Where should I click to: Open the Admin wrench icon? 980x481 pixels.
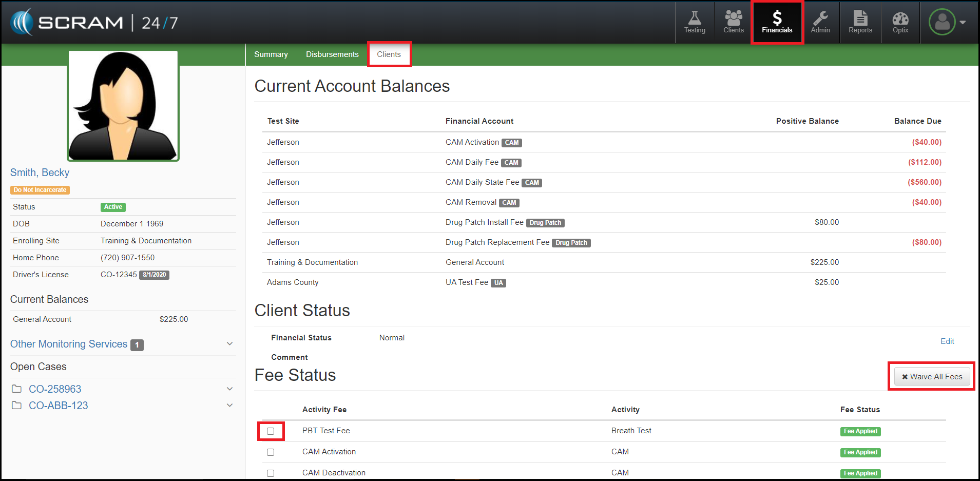(820, 23)
